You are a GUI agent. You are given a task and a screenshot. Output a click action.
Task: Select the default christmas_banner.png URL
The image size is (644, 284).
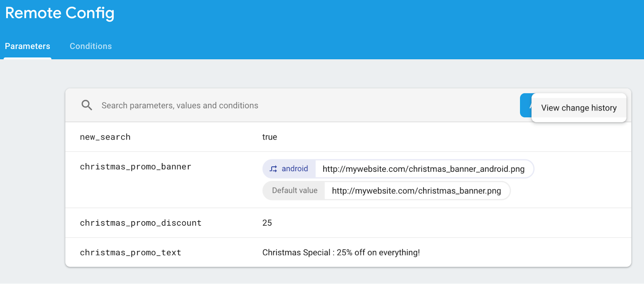tap(416, 191)
